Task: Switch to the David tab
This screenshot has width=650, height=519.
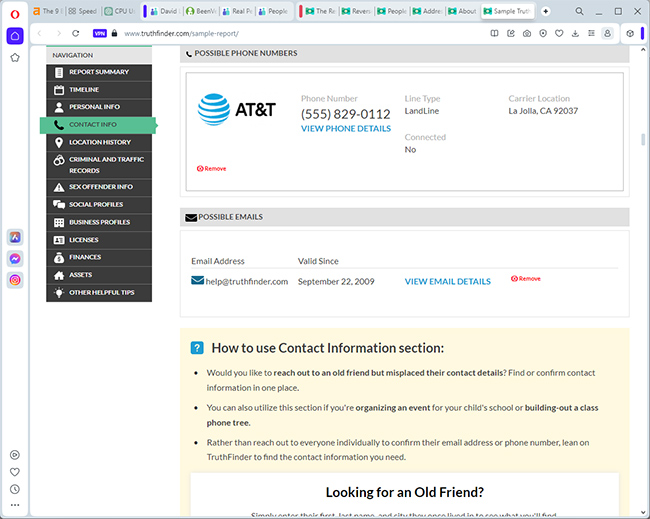Action: tap(165, 11)
